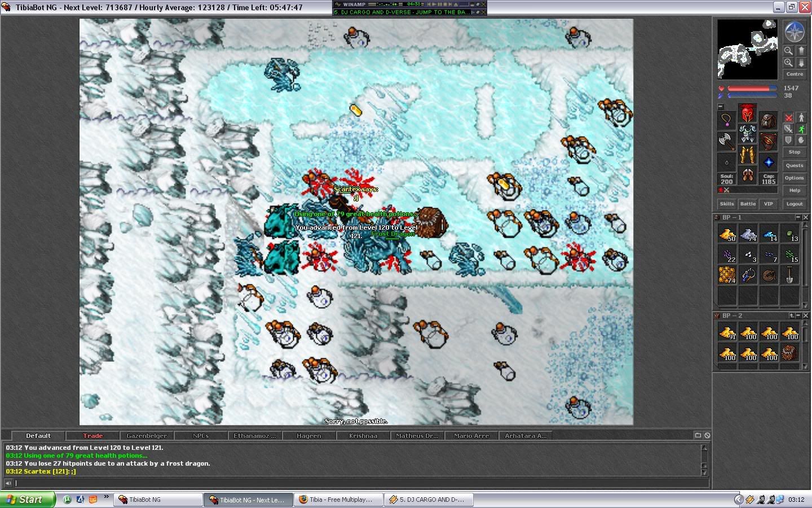Enable full defense fight mode
812x508 pixels.
point(788,140)
